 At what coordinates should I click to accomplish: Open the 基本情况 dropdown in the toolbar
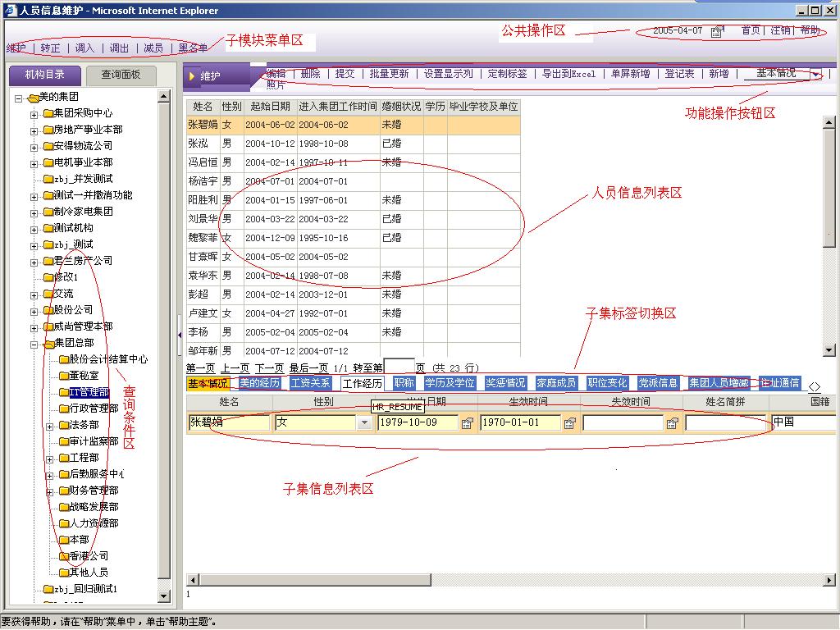816,74
